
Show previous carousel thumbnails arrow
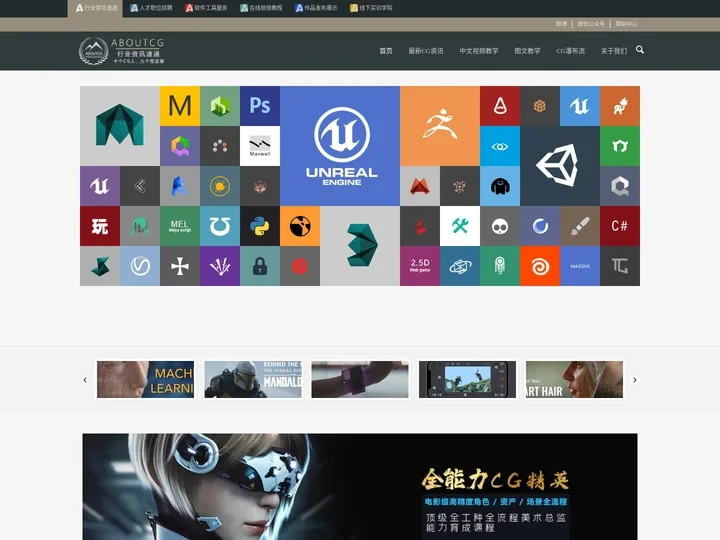[85, 380]
